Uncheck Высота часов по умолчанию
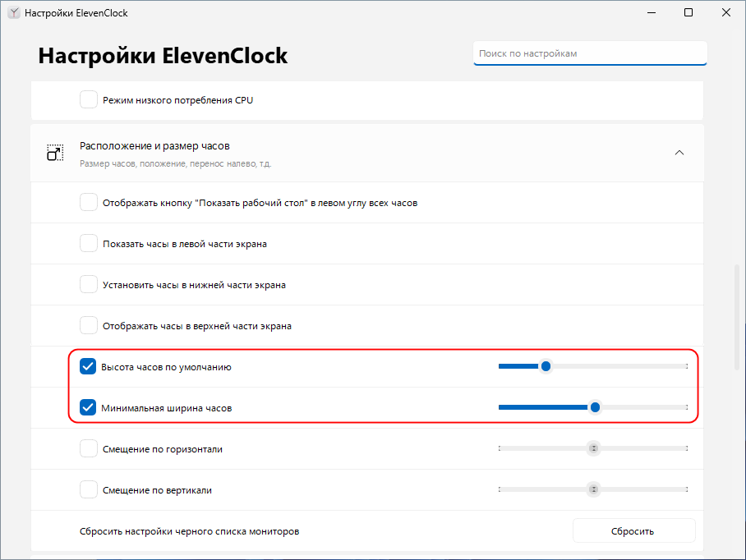The image size is (746, 560). click(88, 366)
